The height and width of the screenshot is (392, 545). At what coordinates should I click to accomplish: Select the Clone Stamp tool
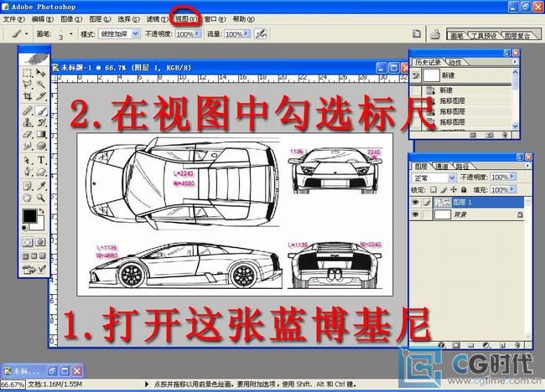27,122
